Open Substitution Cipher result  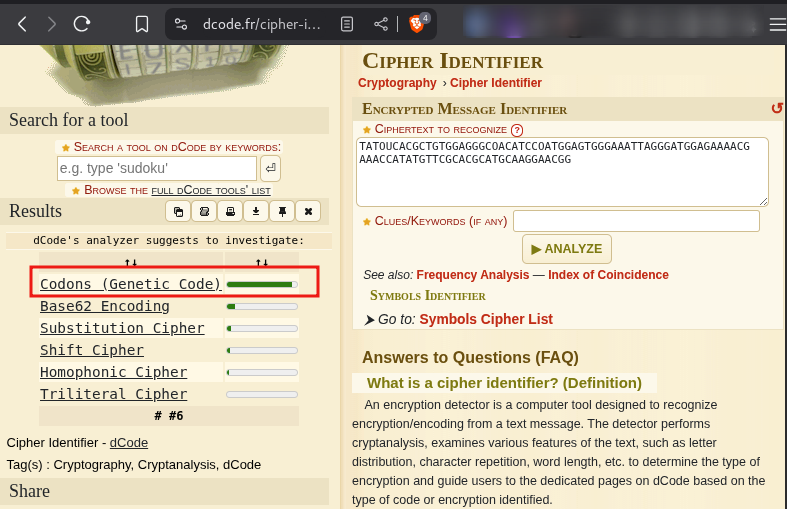click(122, 328)
